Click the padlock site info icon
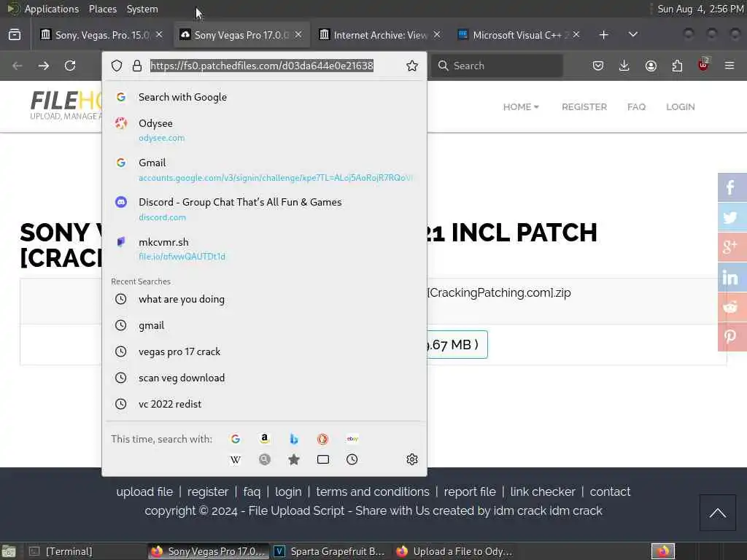Image resolution: width=747 pixels, height=560 pixels. [x=137, y=66]
